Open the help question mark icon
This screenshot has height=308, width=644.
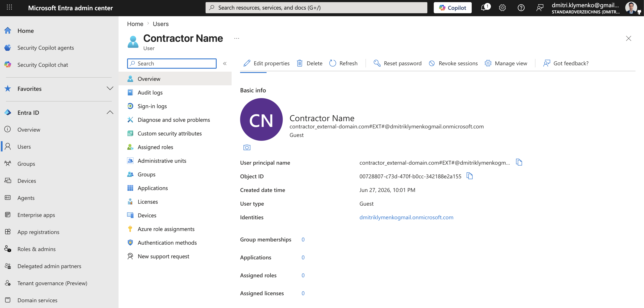click(x=521, y=8)
